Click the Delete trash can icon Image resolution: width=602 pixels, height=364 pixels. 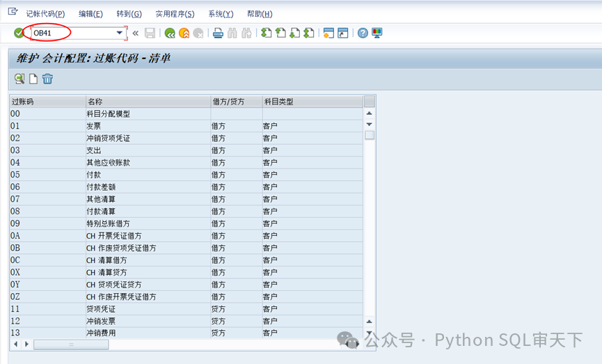click(x=47, y=79)
